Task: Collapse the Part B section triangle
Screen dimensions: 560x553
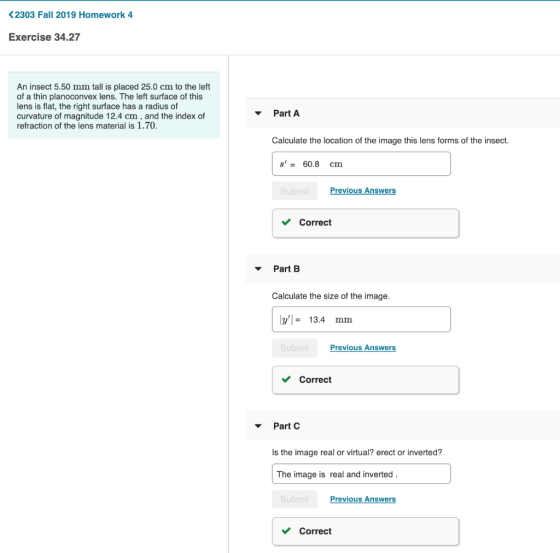Action: 258,269
